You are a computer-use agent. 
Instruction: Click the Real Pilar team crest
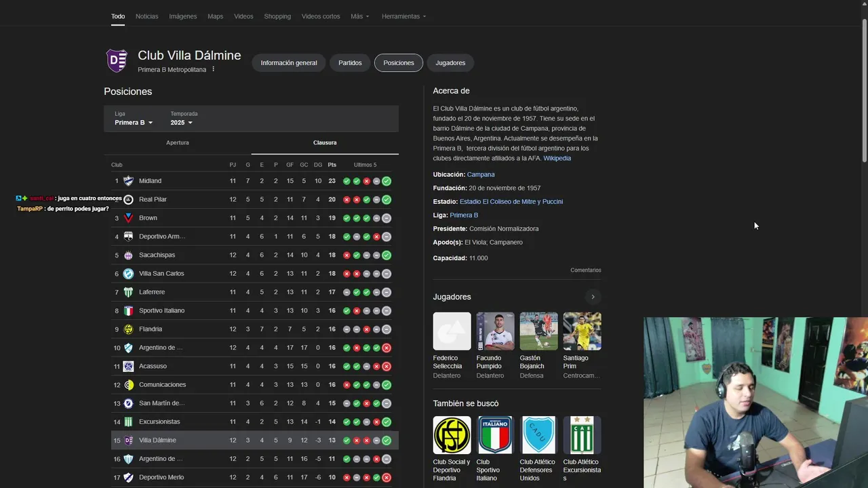click(x=128, y=199)
